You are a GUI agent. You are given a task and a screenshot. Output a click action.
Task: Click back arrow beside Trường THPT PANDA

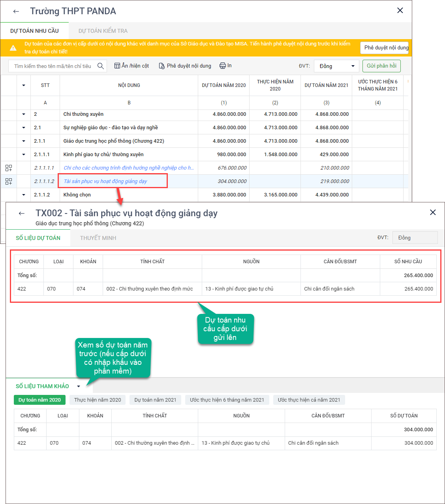point(16,11)
